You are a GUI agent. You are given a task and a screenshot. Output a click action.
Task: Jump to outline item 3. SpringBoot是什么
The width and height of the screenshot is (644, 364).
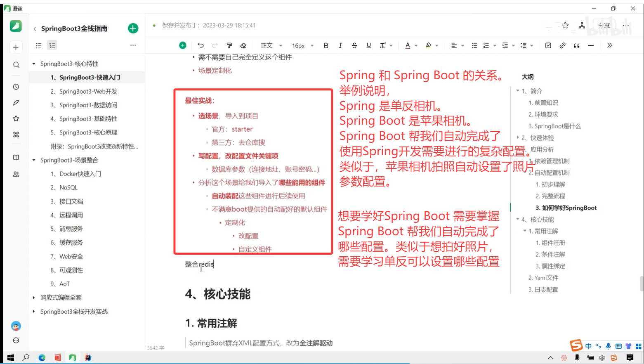coord(554,126)
